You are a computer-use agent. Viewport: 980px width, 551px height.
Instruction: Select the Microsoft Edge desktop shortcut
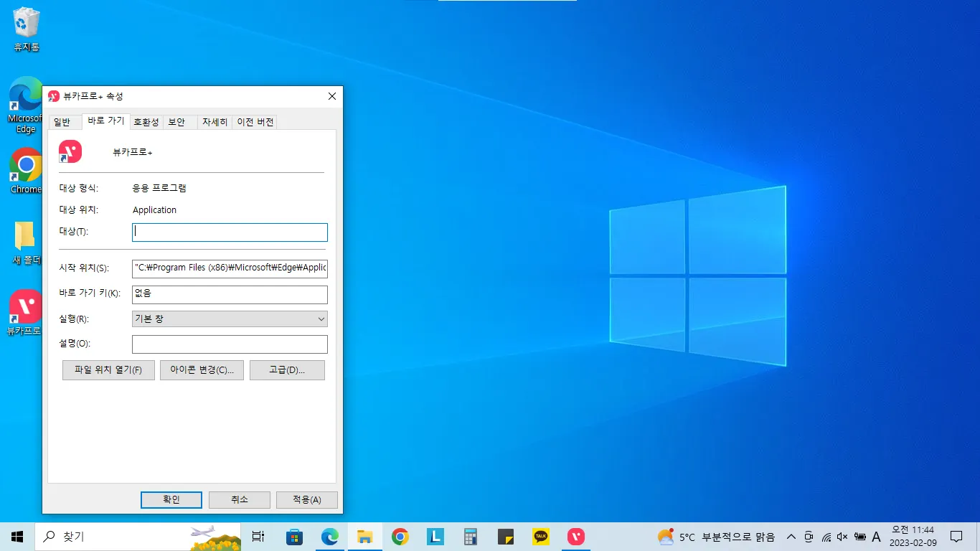tap(25, 105)
